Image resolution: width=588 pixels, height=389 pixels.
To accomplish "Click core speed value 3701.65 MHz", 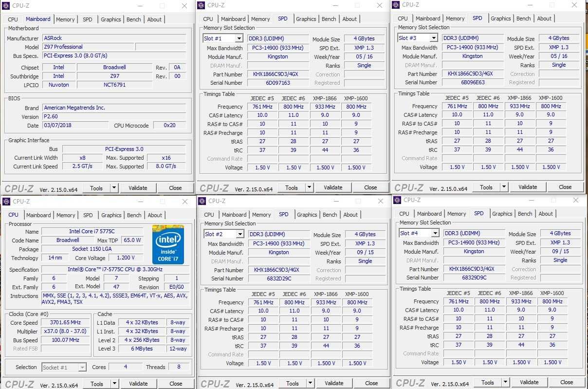I will tap(65, 323).
